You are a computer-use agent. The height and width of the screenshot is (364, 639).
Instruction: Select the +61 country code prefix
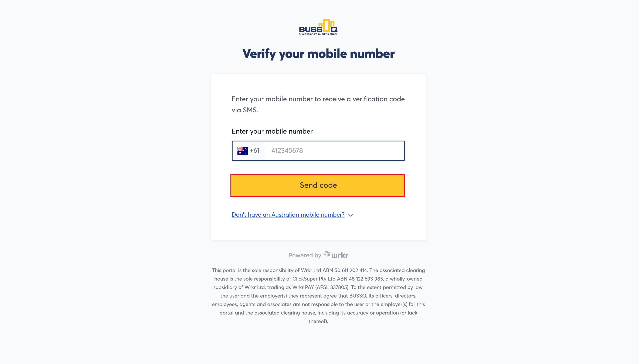(x=254, y=151)
